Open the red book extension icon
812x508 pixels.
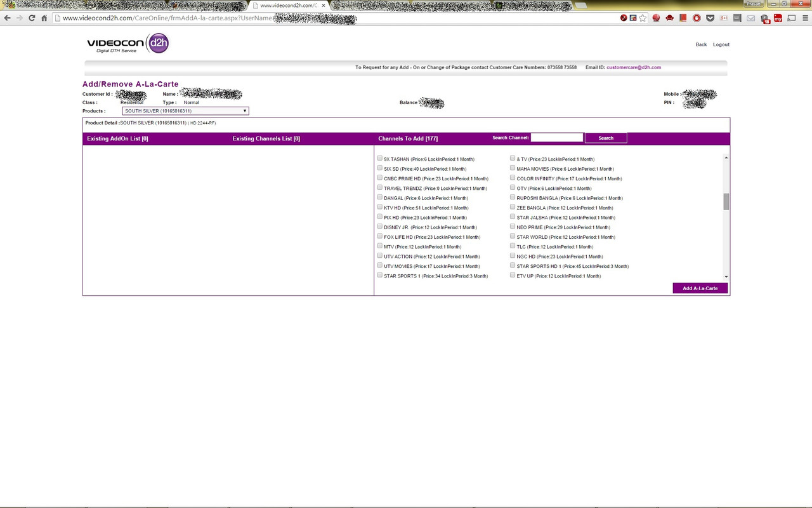[683, 18]
